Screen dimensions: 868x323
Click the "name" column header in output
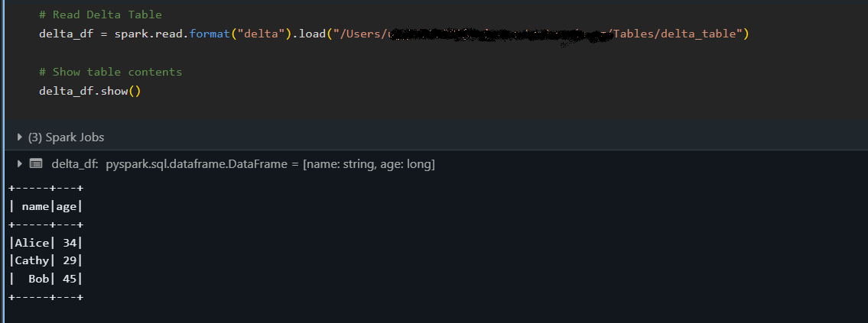[35, 206]
